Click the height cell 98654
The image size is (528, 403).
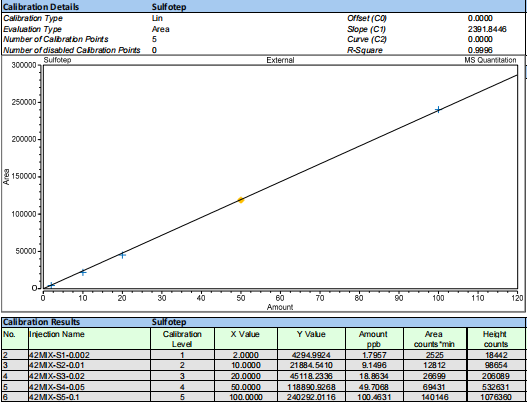495,366
